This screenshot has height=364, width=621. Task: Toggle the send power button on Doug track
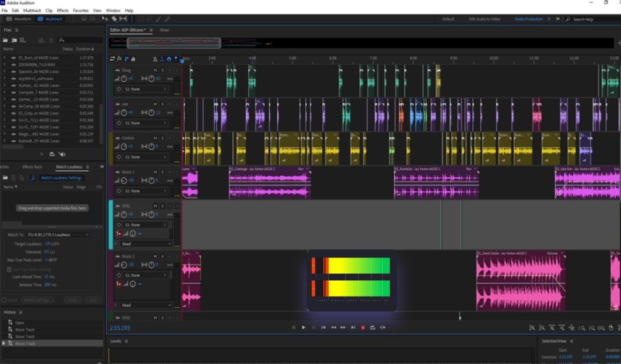click(x=119, y=89)
